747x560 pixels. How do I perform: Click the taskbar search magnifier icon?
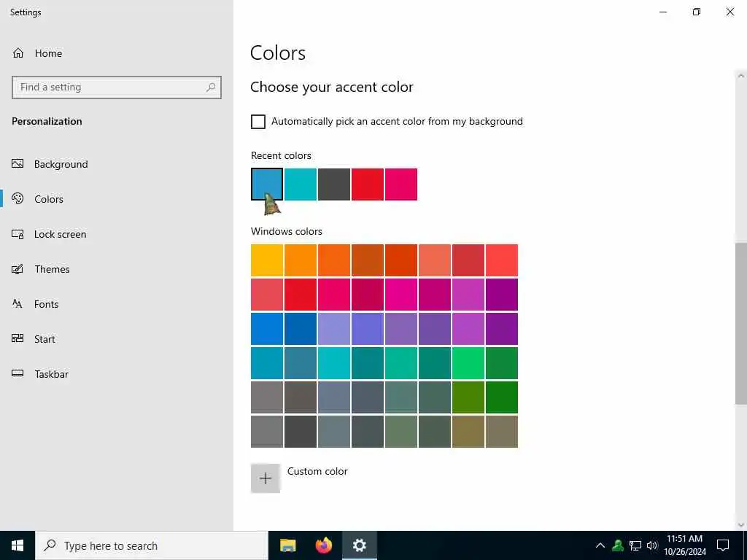[x=50, y=545]
